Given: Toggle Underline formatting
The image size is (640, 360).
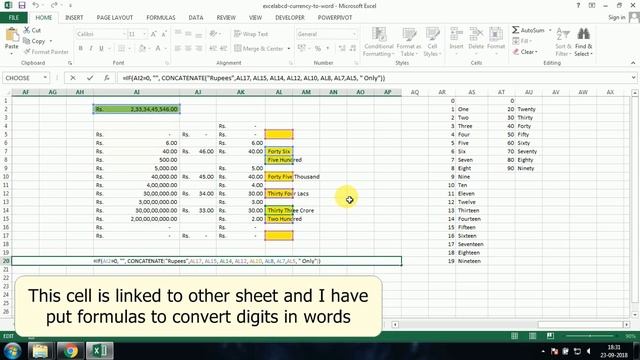Looking at the screenshot, I should (101, 48).
